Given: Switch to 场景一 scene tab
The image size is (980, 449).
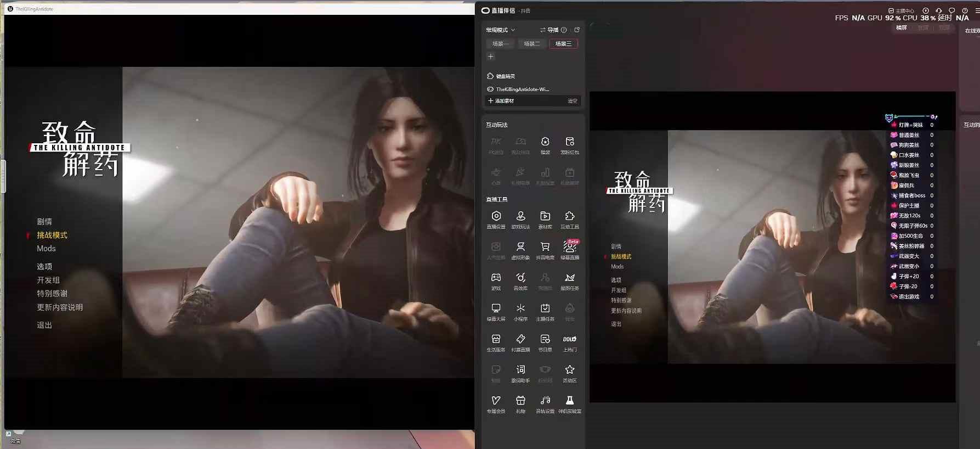Looking at the screenshot, I should 500,44.
